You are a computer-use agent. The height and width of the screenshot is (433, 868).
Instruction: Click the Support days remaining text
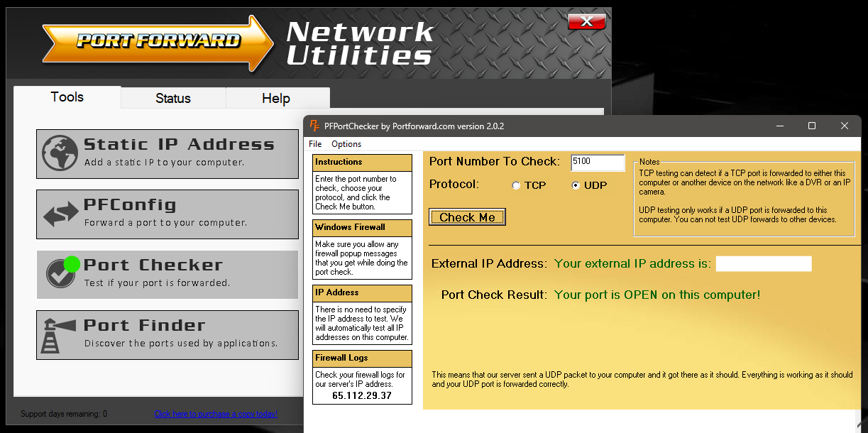pyautogui.click(x=64, y=414)
